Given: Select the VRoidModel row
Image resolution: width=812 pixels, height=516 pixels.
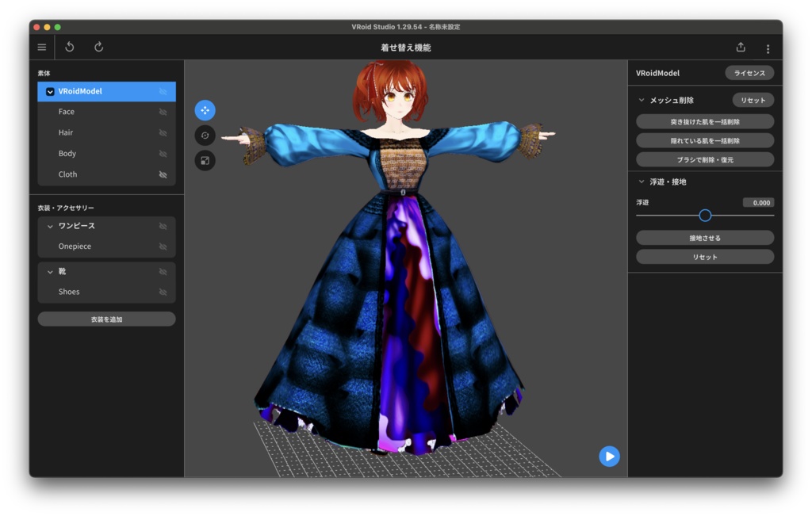Looking at the screenshot, I should coord(107,91).
